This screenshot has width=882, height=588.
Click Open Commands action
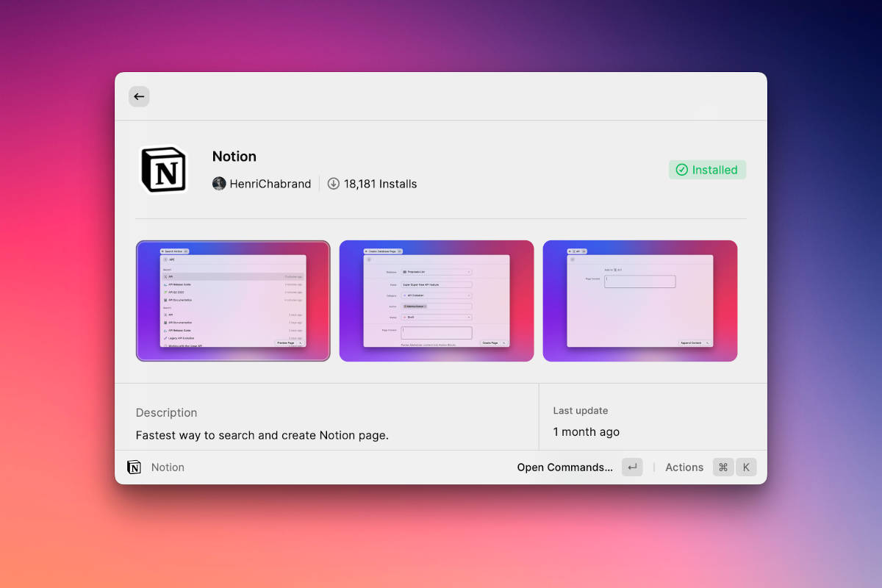click(x=564, y=467)
